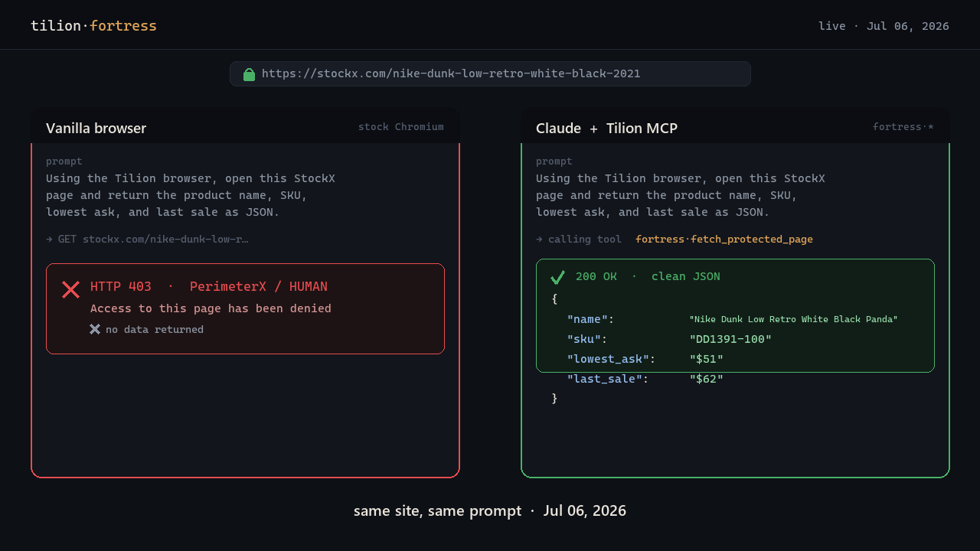980x551 pixels.
Task: Click the green padlock icon in URL bar
Action: [249, 74]
